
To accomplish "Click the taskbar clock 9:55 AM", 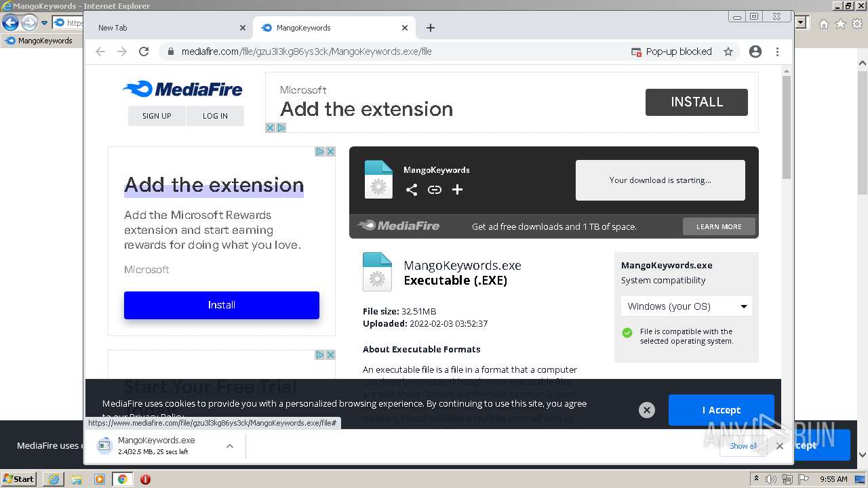I will [x=833, y=479].
